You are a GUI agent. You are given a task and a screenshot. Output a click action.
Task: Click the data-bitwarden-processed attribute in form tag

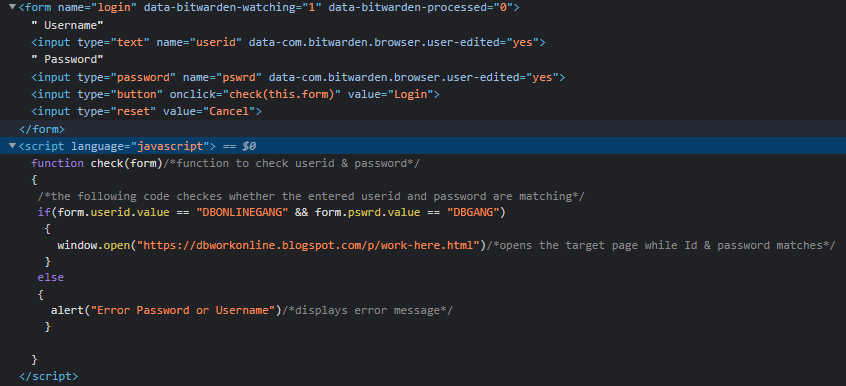click(421, 8)
